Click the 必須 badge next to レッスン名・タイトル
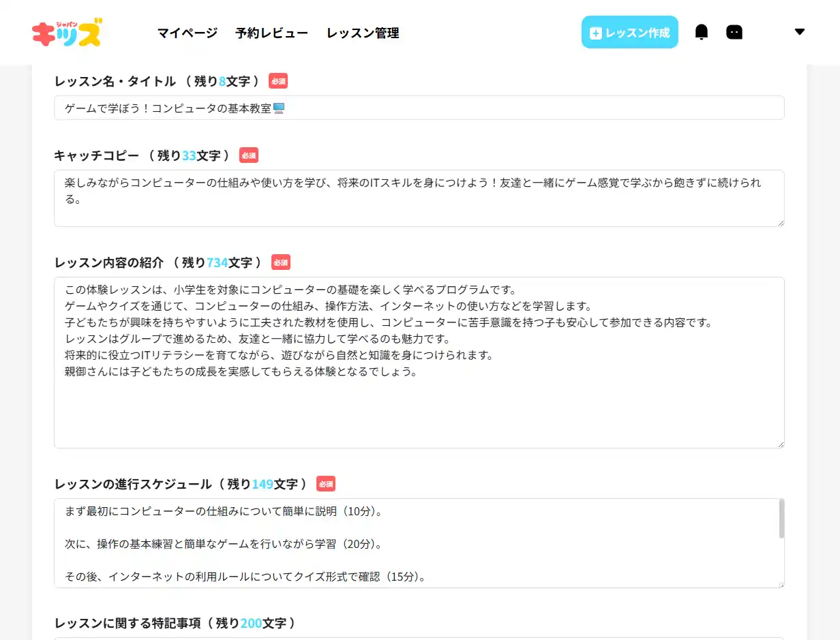This screenshot has height=640, width=840. [x=278, y=81]
